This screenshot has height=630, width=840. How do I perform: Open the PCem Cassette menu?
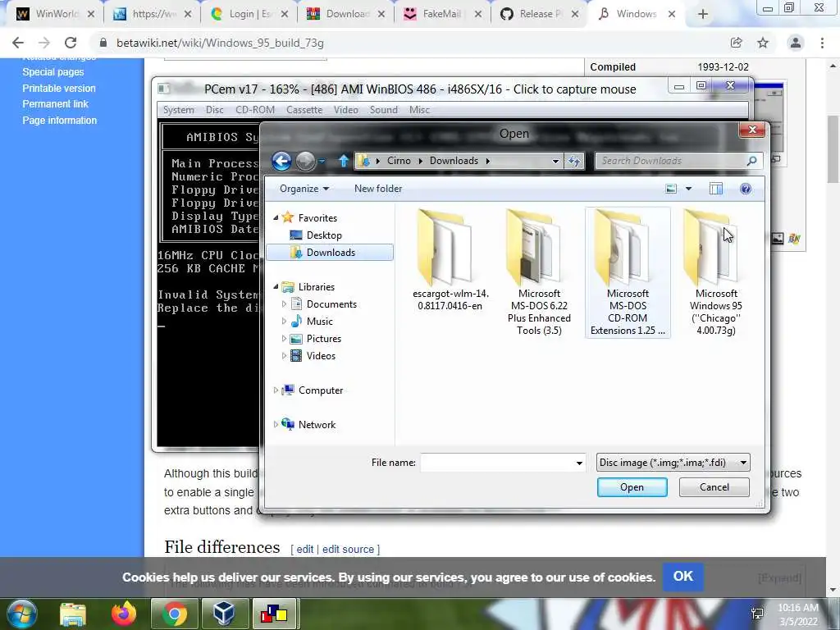point(304,110)
